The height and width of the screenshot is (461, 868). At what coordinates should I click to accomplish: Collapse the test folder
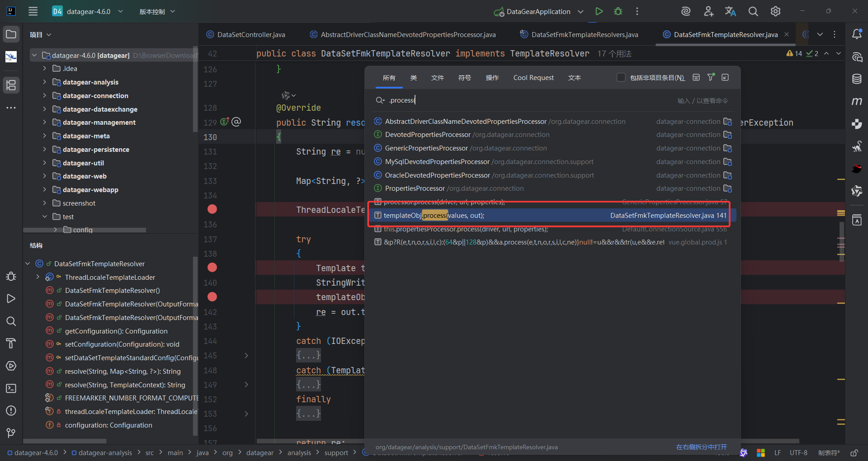[44, 216]
